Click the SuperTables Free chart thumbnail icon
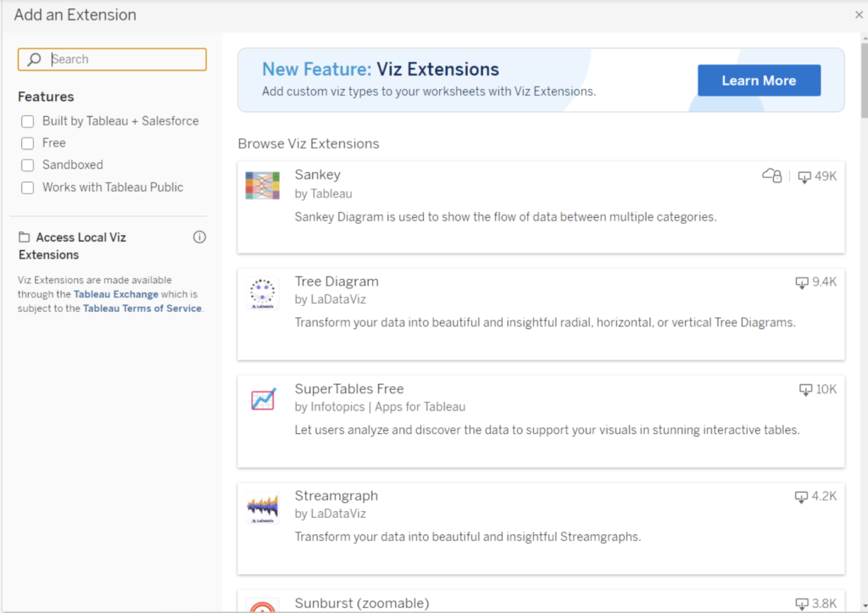The height and width of the screenshot is (613, 868). pyautogui.click(x=263, y=398)
